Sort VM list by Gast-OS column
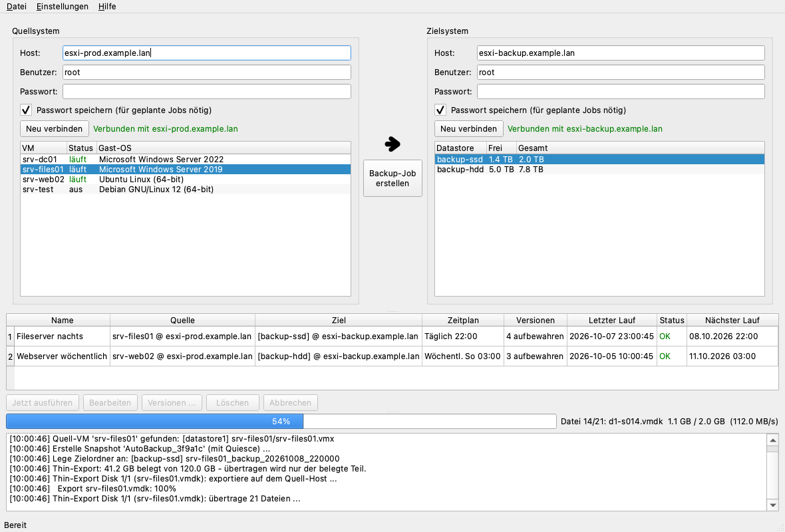Screen dimensions: 785x532 (x=224, y=148)
